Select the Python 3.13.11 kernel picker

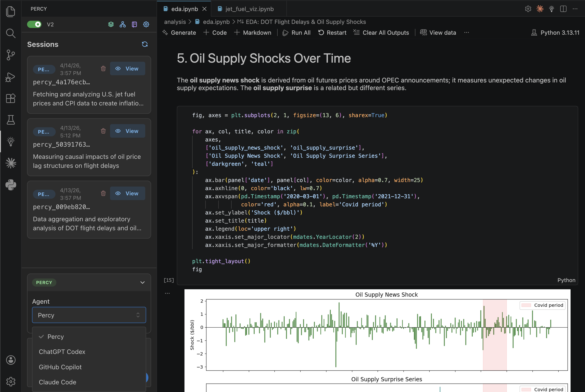[x=555, y=33]
